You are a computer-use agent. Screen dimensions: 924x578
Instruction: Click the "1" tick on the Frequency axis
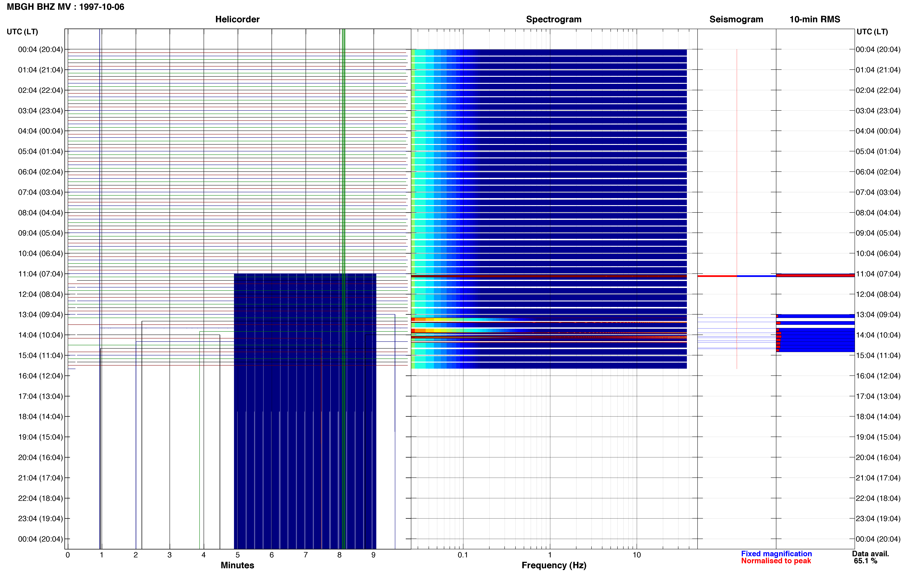(550, 555)
